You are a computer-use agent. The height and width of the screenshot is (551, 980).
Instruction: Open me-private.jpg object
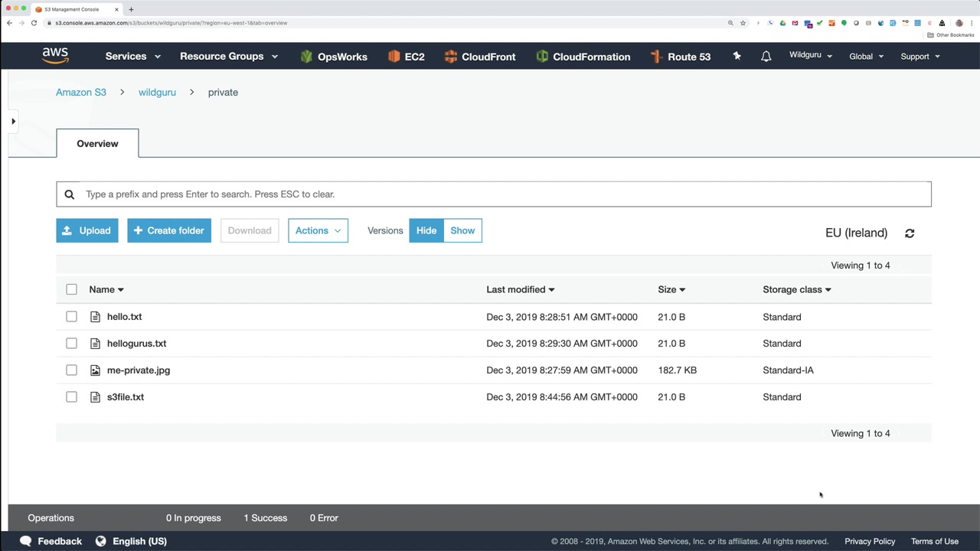[139, 370]
